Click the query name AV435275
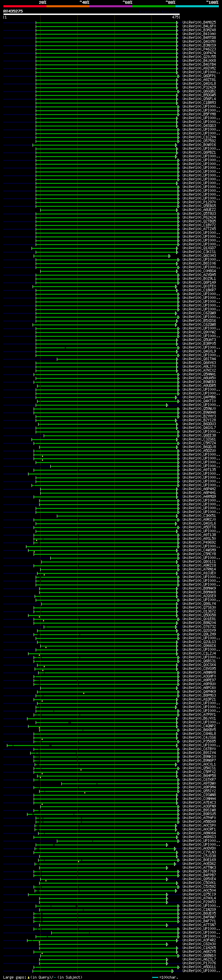The width and height of the screenshot is (222, 980). coord(13,11)
